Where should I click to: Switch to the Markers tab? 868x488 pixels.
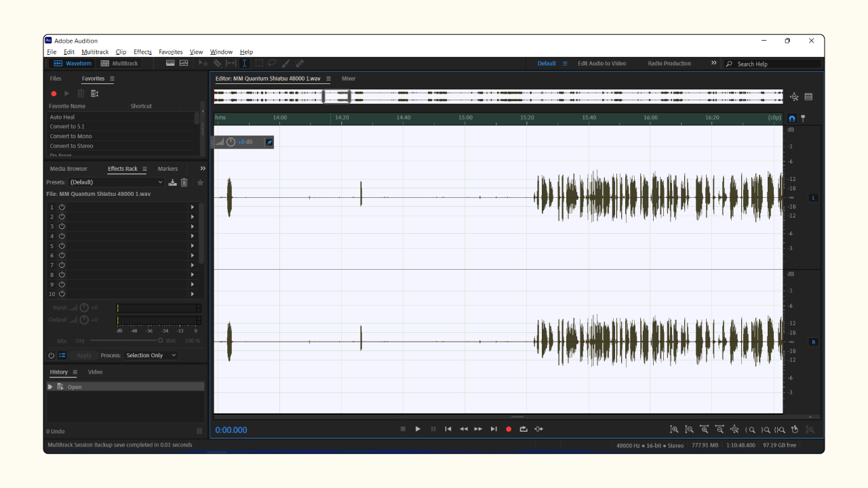pyautogui.click(x=167, y=169)
